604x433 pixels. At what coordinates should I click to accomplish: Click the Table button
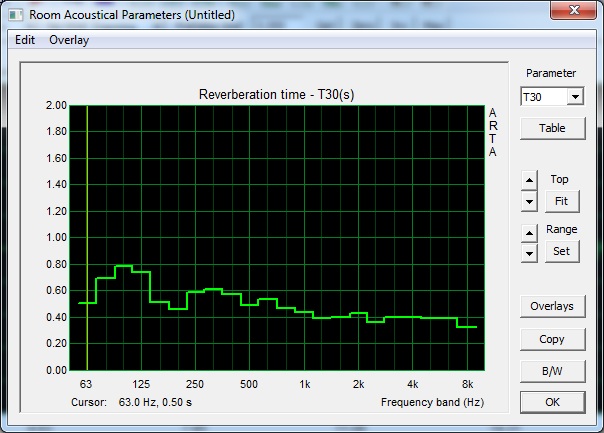(x=552, y=128)
